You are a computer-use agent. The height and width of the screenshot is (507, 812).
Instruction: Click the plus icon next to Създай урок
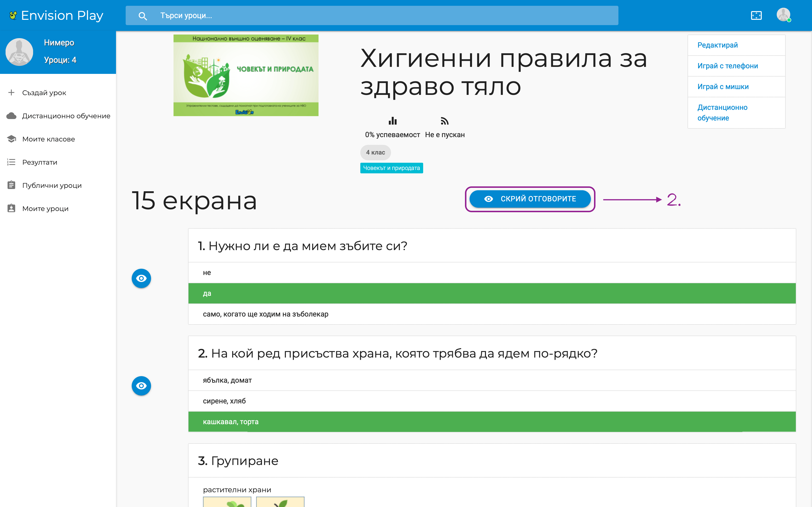pos(11,92)
